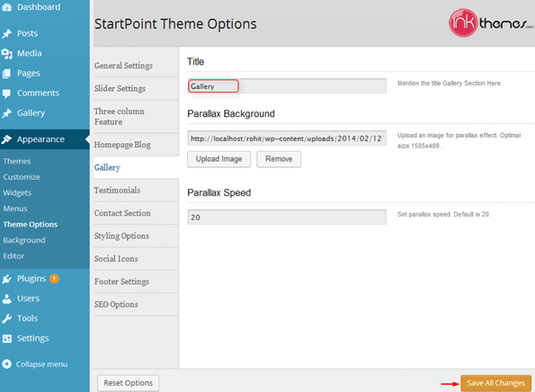Collapse the admin menu with arrow icon
535x392 pixels.
[6, 364]
